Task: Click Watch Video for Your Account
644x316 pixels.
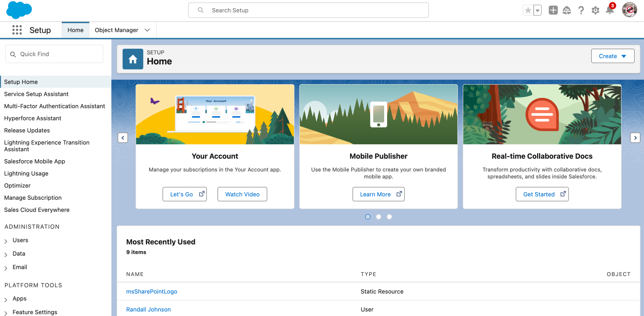Action: click(242, 194)
